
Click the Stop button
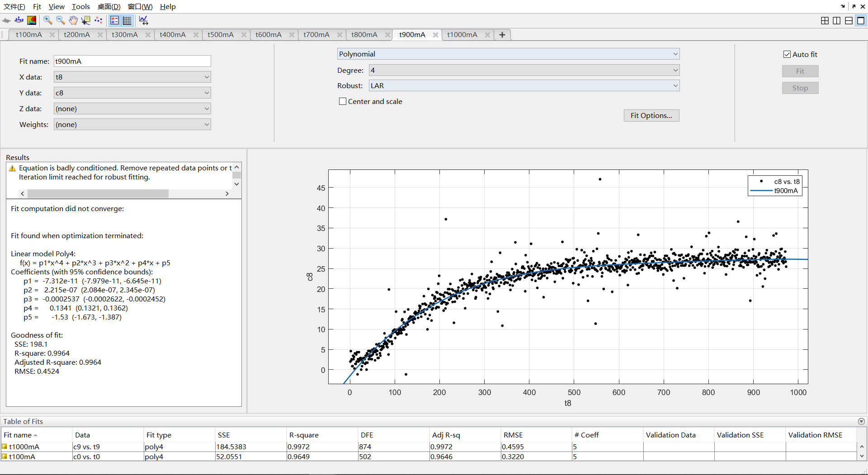click(x=800, y=88)
